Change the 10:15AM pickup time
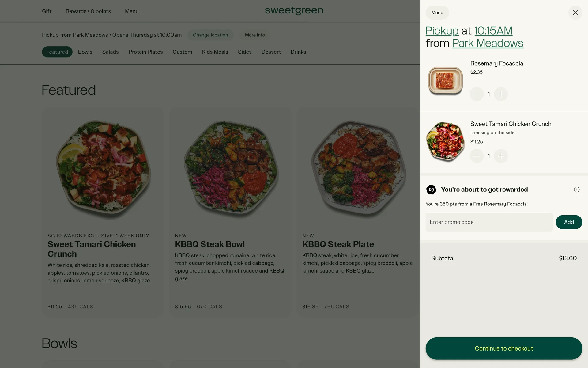The width and height of the screenshot is (588, 368). (493, 31)
